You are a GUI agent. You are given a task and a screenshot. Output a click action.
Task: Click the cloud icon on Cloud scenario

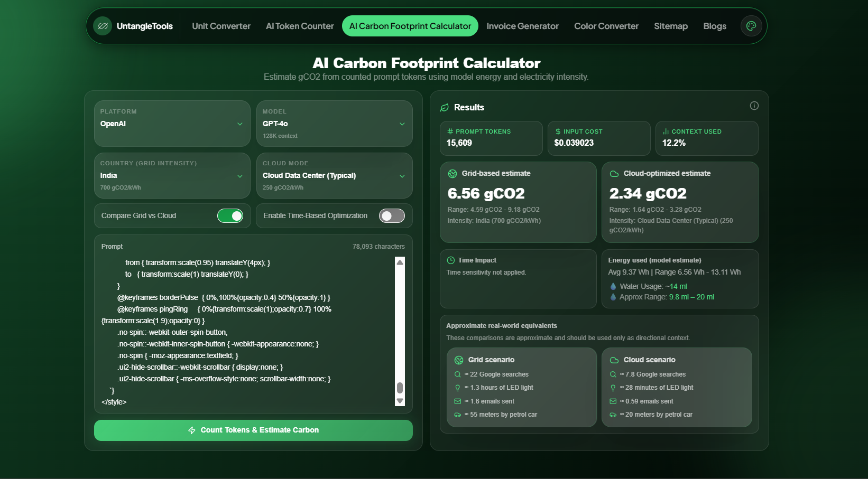tap(614, 360)
